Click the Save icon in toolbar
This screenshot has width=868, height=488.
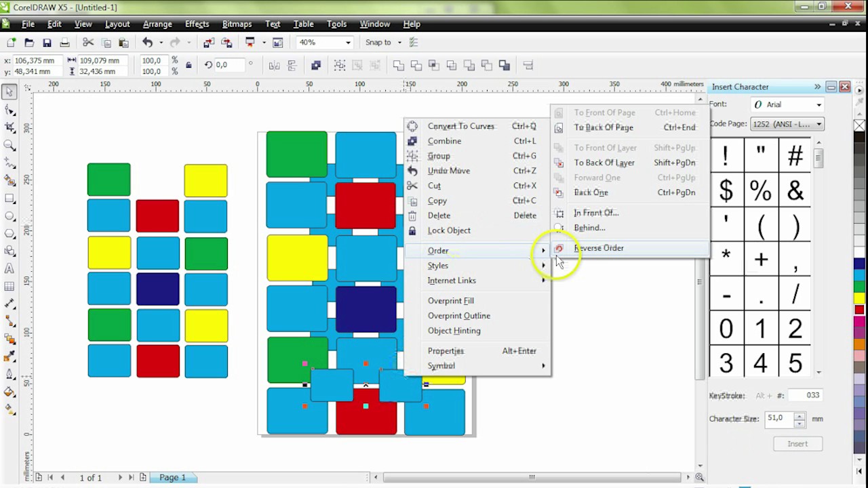click(47, 43)
